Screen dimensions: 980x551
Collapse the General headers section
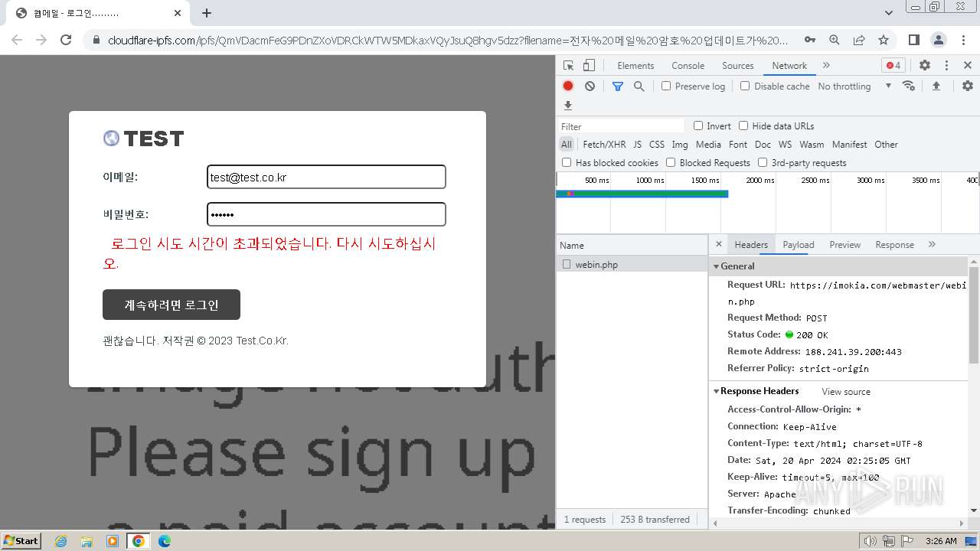click(x=717, y=266)
